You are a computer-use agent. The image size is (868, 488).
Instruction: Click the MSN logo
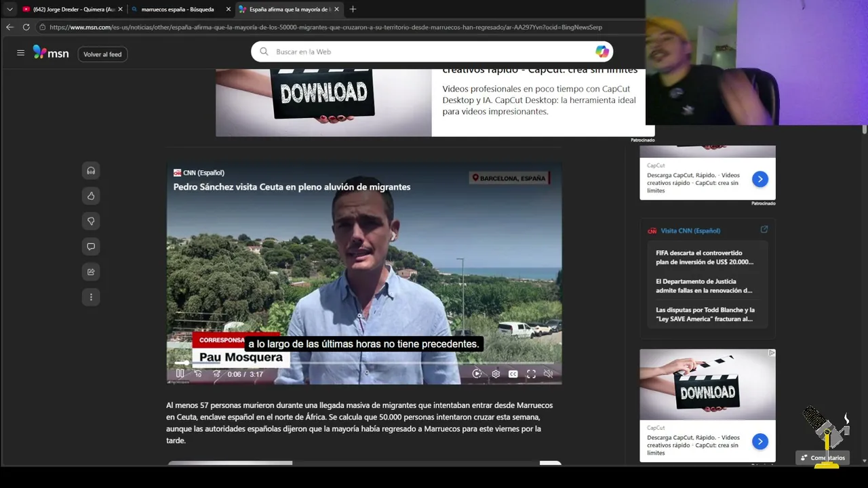(x=51, y=53)
